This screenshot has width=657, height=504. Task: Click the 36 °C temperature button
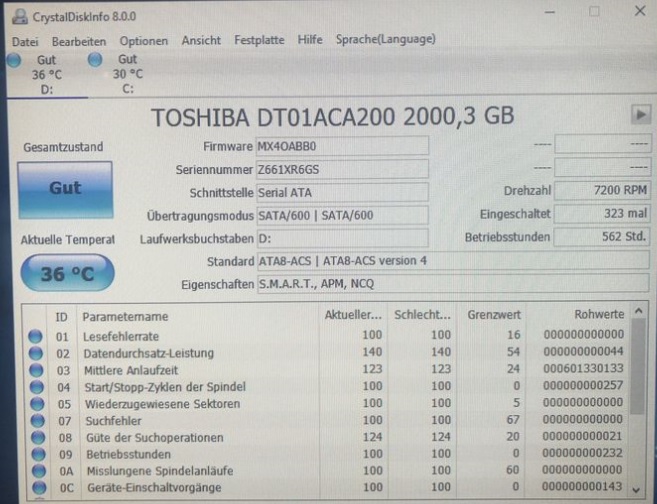coord(67,274)
